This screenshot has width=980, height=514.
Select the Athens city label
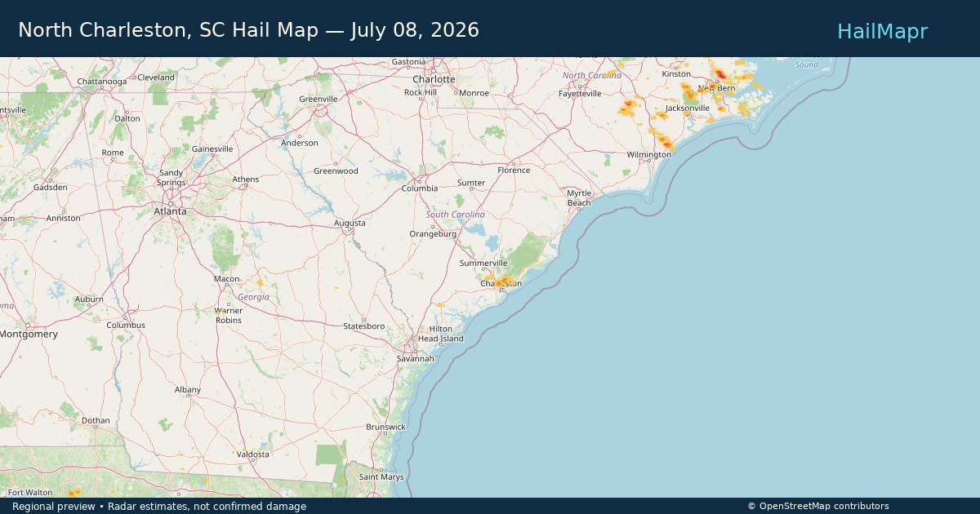click(246, 179)
